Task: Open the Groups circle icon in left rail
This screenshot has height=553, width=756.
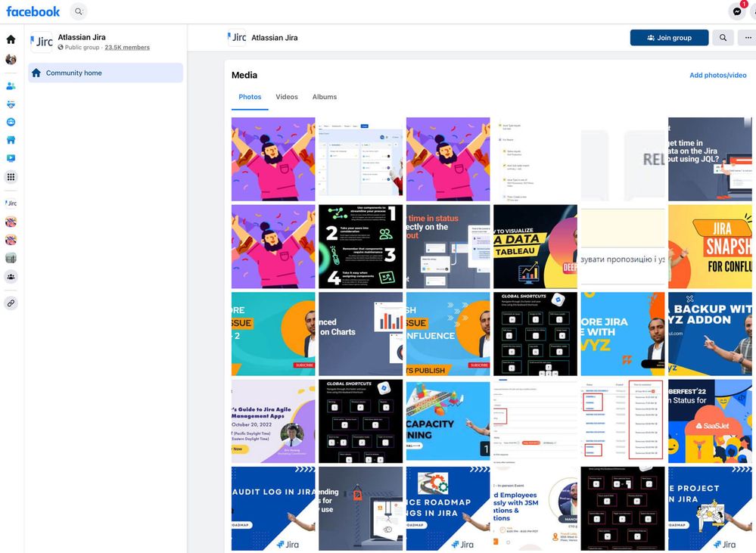Action: click(11, 122)
